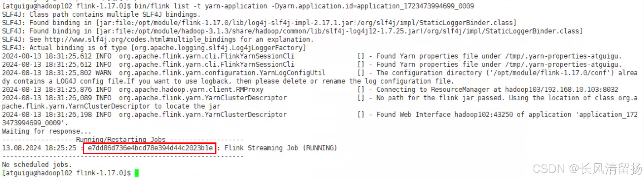Click the 'Waiting for response...' line
644x180 pixels.
tap(46, 131)
